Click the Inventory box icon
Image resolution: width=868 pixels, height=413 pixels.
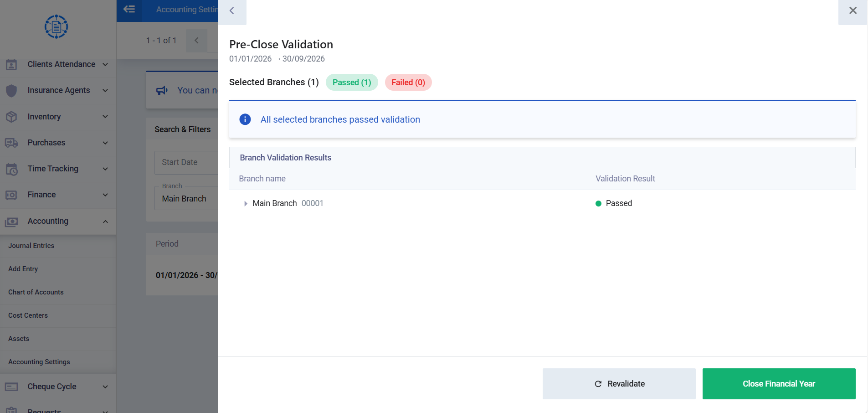(x=11, y=117)
